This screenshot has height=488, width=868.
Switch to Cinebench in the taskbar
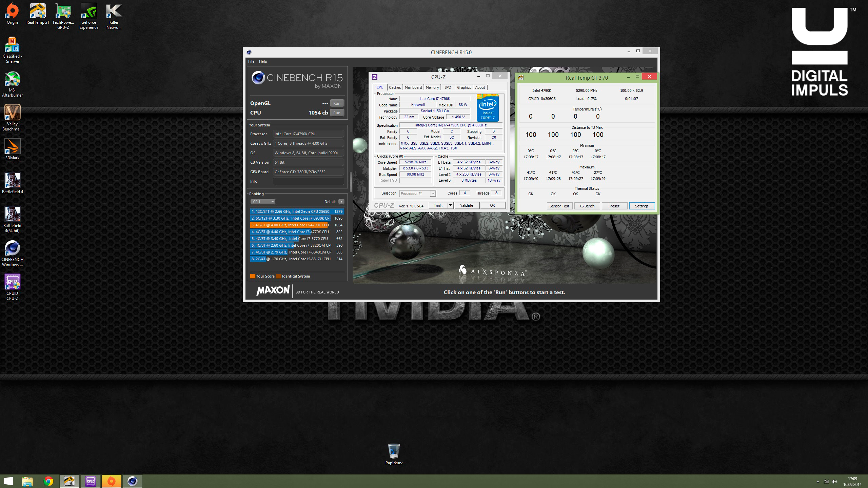tap(133, 481)
